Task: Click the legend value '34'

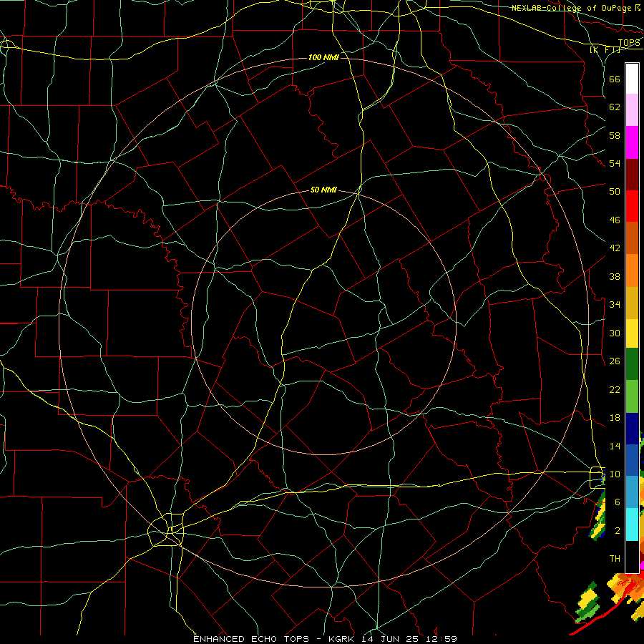Action: tap(615, 305)
